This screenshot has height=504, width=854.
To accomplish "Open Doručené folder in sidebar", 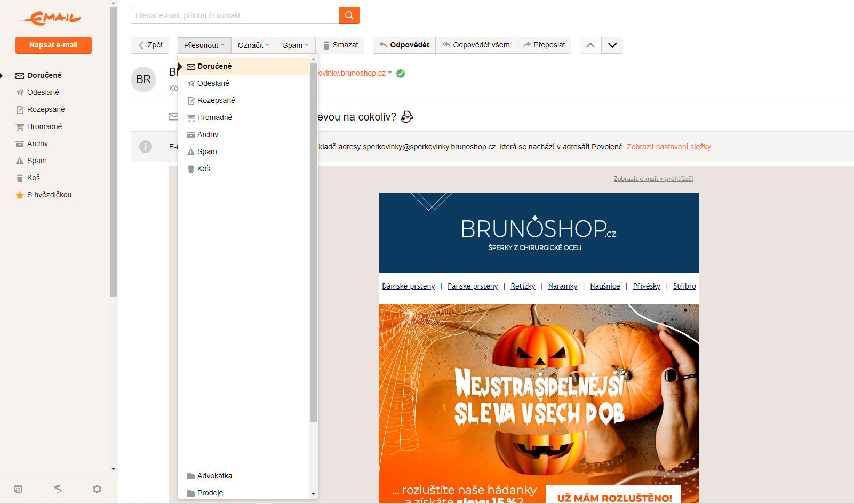I will [x=44, y=75].
